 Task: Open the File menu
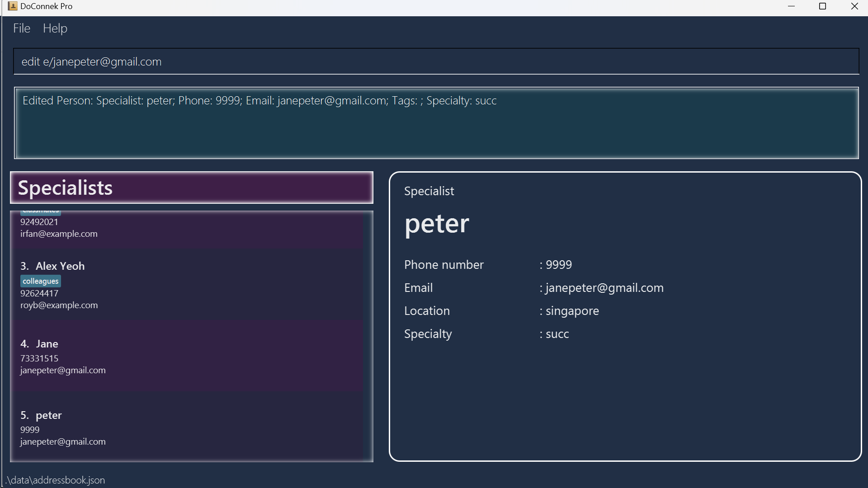(x=22, y=28)
